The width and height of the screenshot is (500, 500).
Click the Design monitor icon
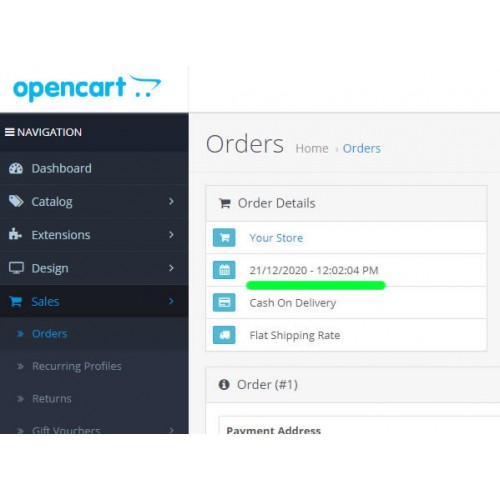(x=16, y=268)
